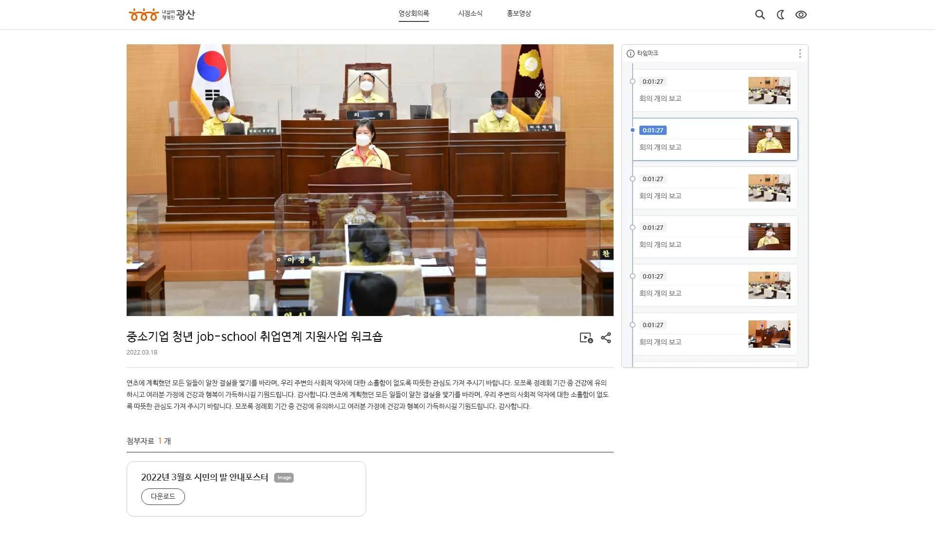
Task: Click last visible timemark flag thumbnail
Action: [x=769, y=334]
